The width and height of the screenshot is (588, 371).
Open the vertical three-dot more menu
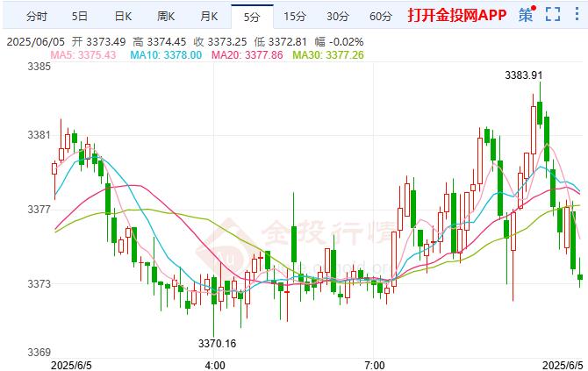[x=577, y=14]
